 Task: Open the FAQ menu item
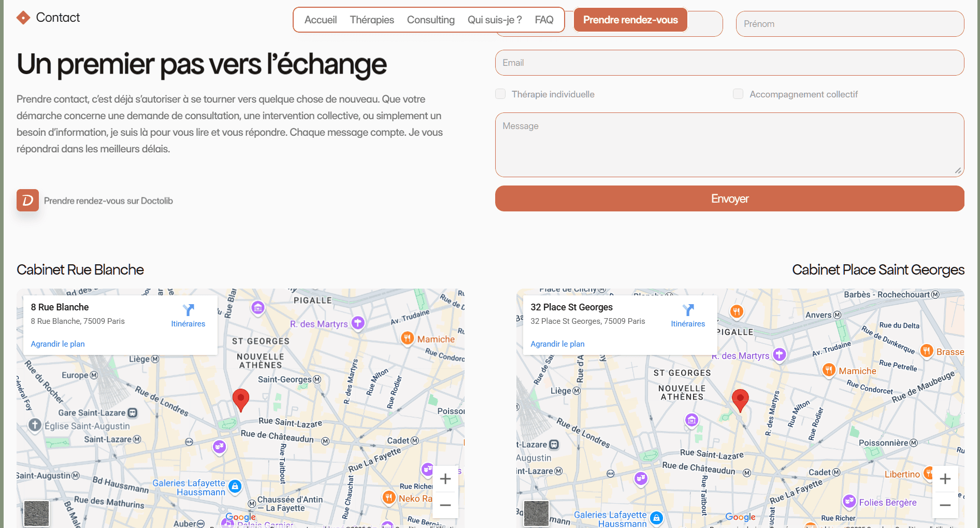[x=544, y=20]
